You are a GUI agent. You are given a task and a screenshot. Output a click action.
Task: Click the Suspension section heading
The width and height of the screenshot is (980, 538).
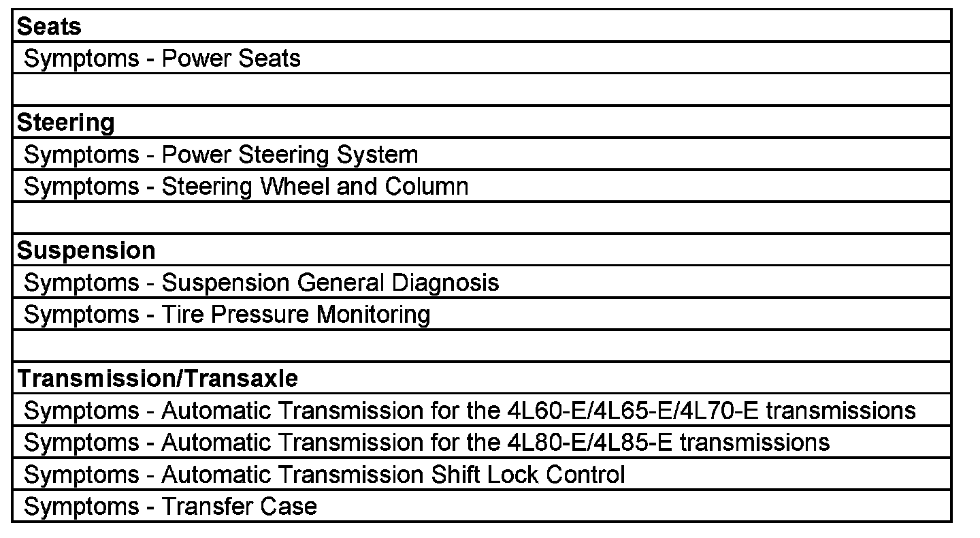click(86, 251)
